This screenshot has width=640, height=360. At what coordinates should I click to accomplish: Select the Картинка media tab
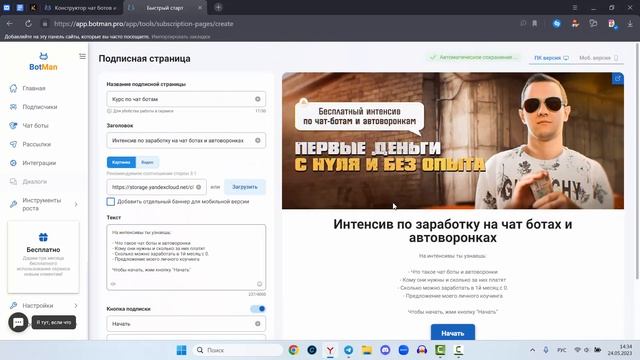click(x=121, y=162)
